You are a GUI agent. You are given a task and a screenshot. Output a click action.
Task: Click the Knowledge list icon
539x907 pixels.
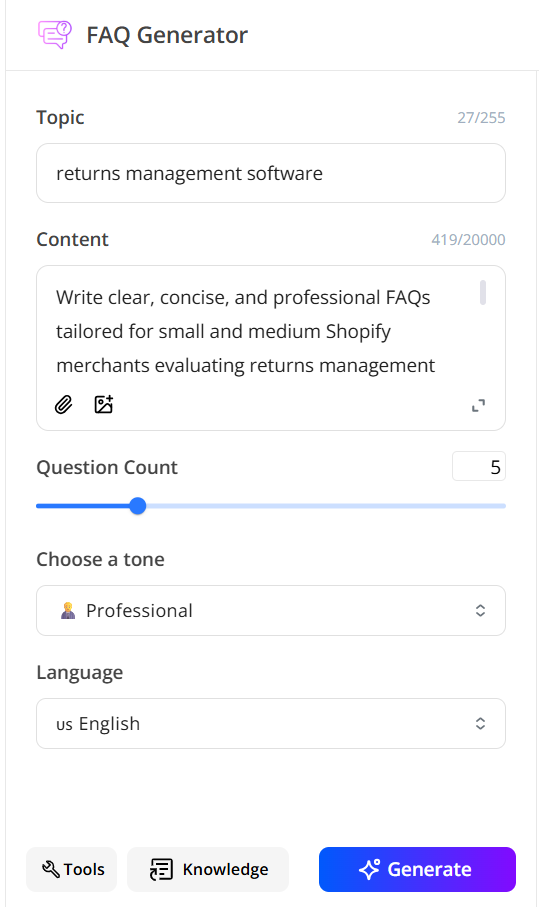coord(161,869)
